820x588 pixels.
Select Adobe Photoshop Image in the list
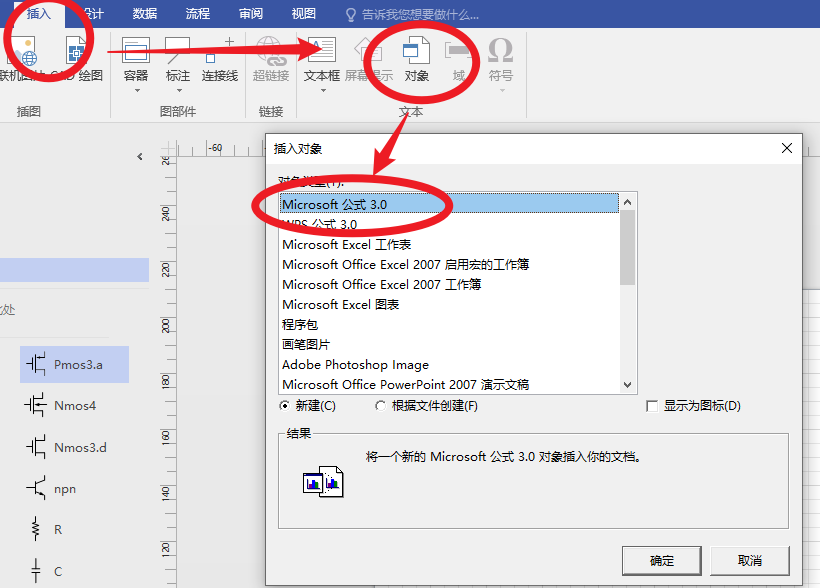449,364
